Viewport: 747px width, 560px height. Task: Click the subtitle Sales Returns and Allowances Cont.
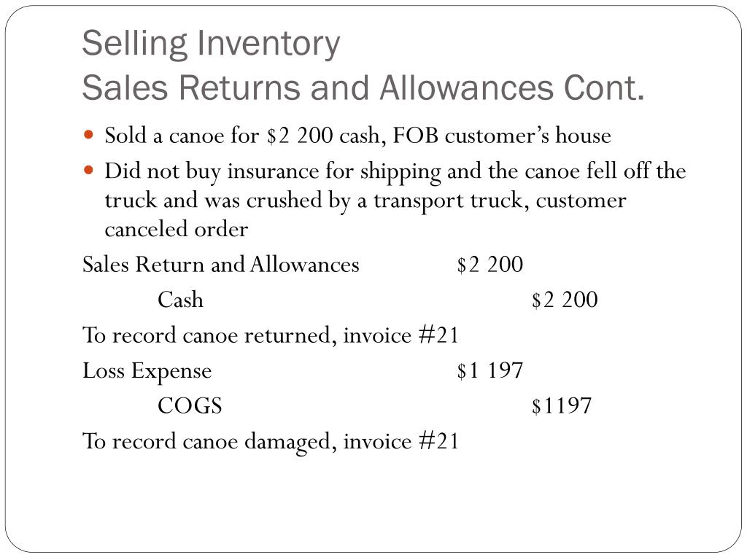point(363,87)
